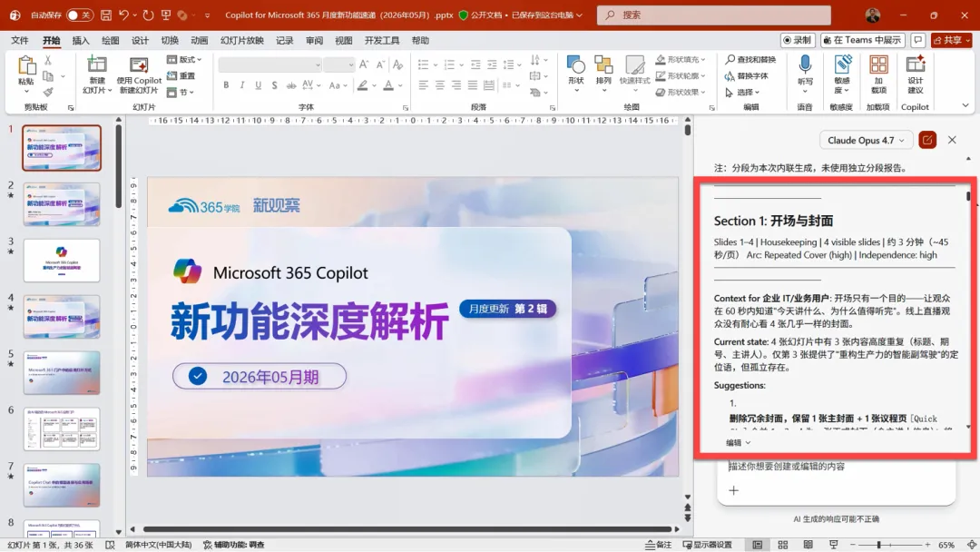Click the zoom slider in status bar
The image size is (980, 552).
890,545
